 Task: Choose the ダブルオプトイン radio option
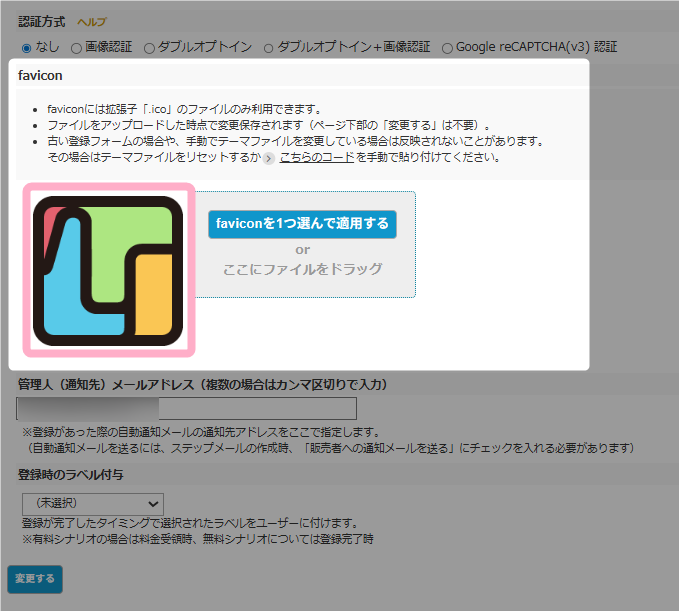click(x=149, y=48)
